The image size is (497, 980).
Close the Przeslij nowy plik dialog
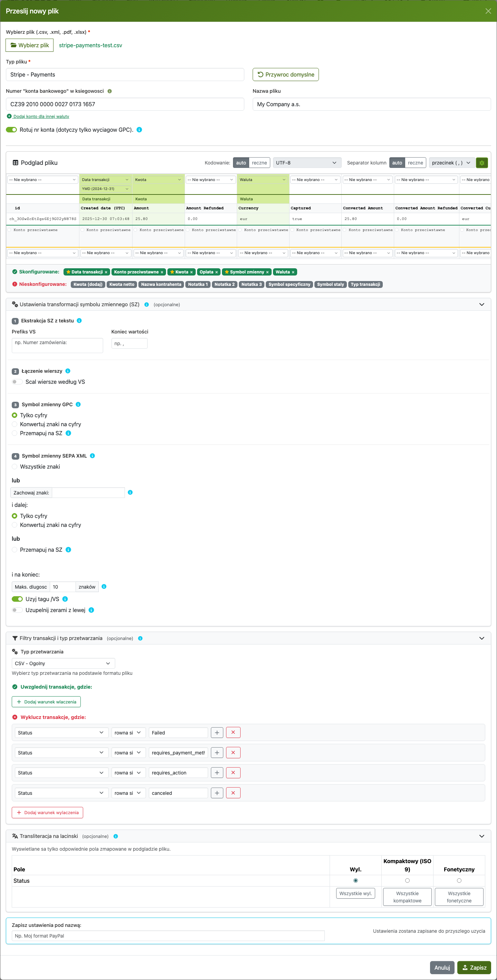[488, 11]
